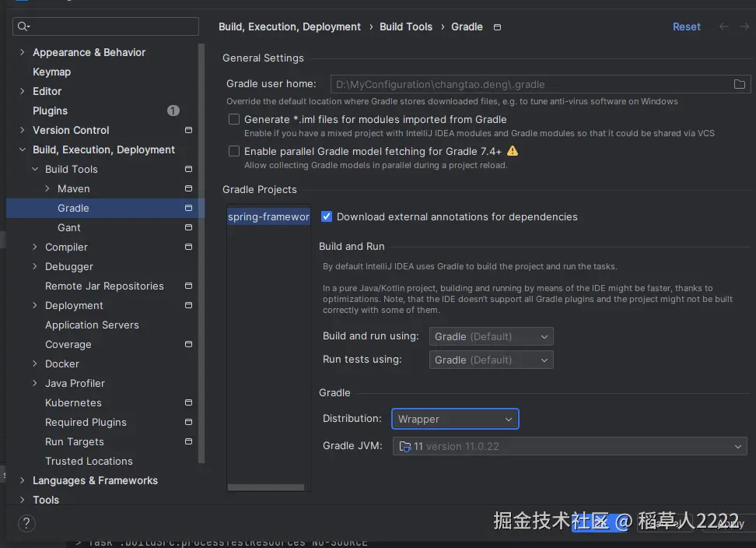Expand the Debugger node
The width and height of the screenshot is (756, 548).
click(x=35, y=266)
